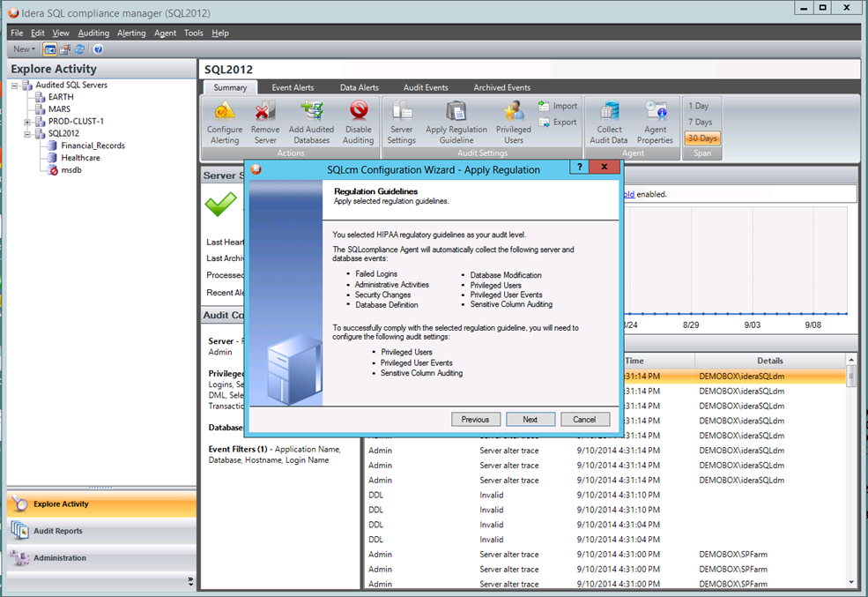The height and width of the screenshot is (597, 868).
Task: Switch to the Audit Events tab
Action: point(426,87)
